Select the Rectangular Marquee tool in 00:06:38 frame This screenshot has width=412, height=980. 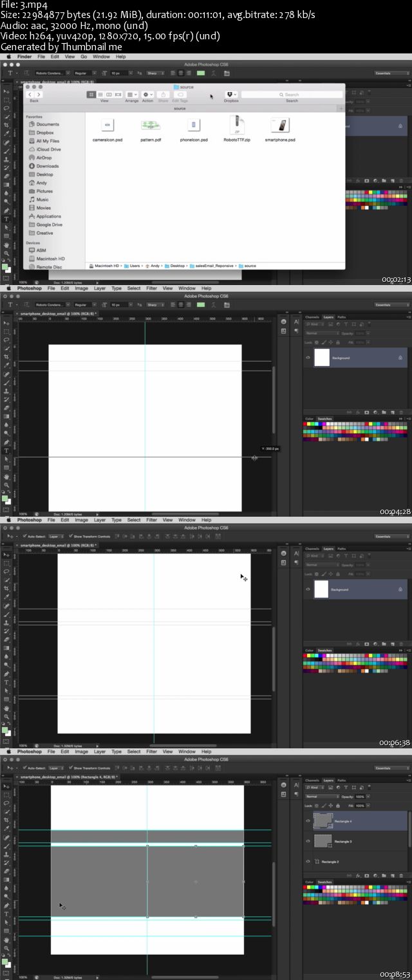6,564
